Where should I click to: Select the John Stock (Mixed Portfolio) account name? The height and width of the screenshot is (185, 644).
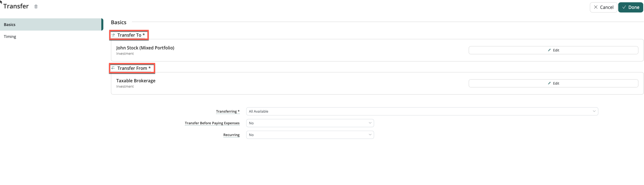pos(145,48)
